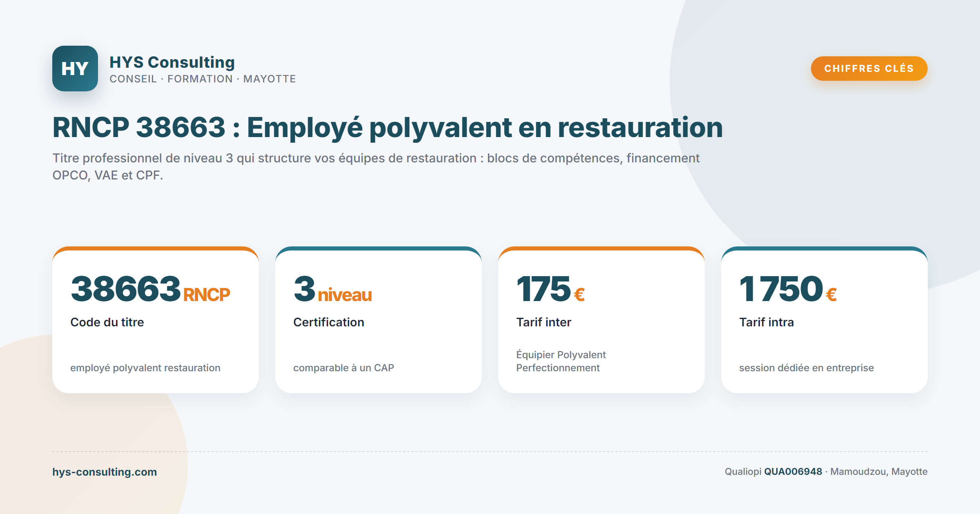Click the 38663 RNCP figure

tap(150, 289)
